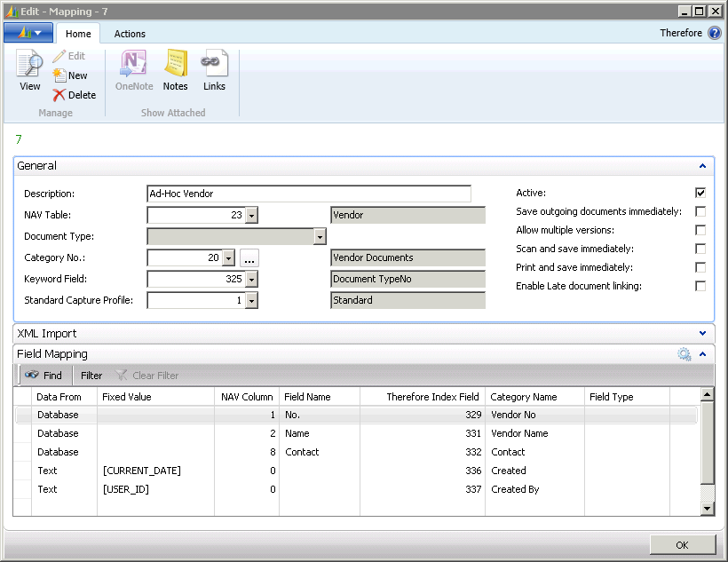The height and width of the screenshot is (562, 728).
Task: Open Field Mapping gear settings icon
Action: coord(684,354)
